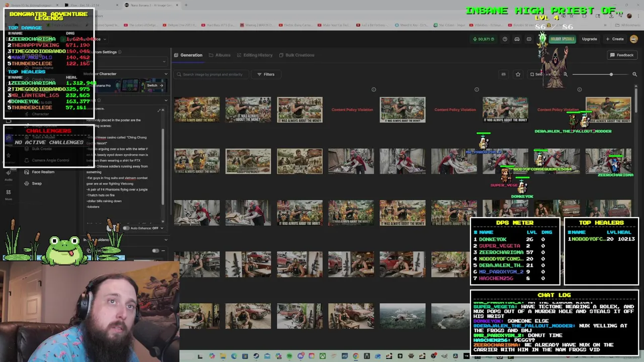Screen dimensions: 644x362
Task: Open the Spotify taskbar icon
Action: click(x=289, y=356)
